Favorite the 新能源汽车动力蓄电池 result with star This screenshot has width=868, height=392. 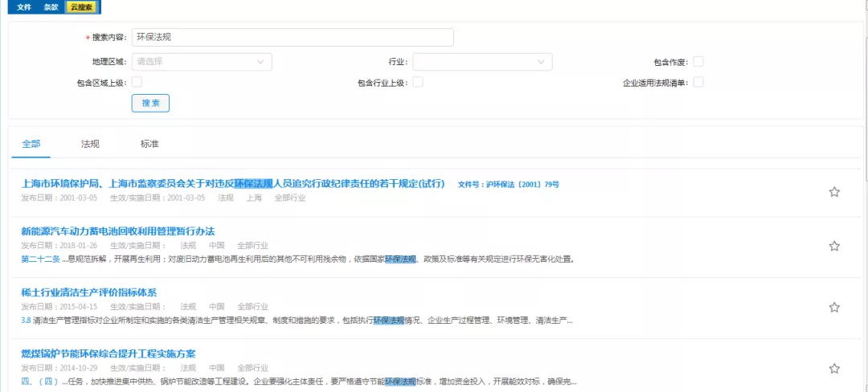click(x=834, y=246)
